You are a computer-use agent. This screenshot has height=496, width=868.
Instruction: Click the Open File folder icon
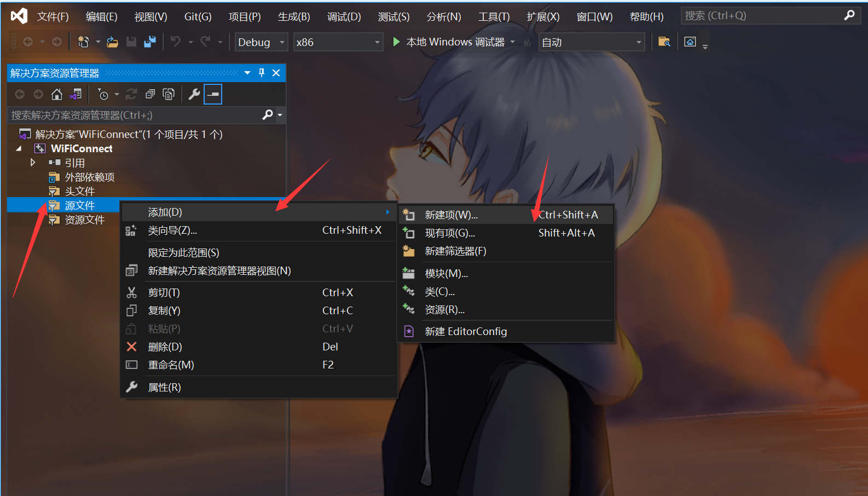(113, 42)
